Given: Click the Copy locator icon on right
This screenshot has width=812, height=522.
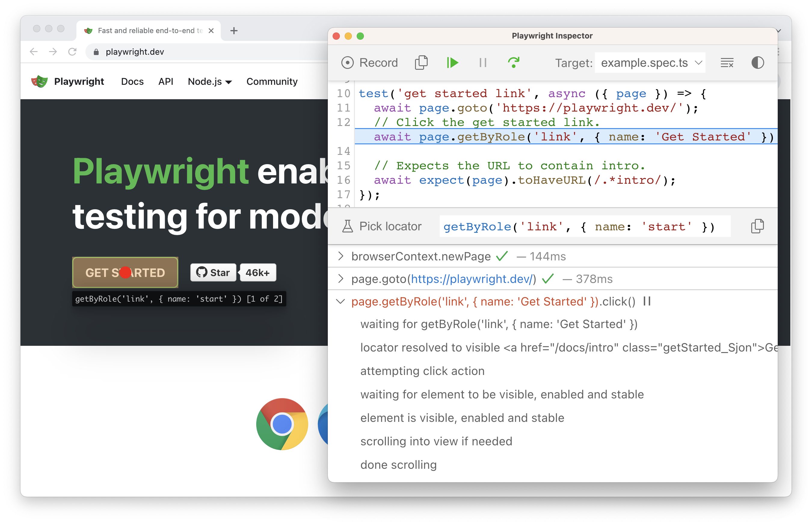Looking at the screenshot, I should tap(758, 226).
